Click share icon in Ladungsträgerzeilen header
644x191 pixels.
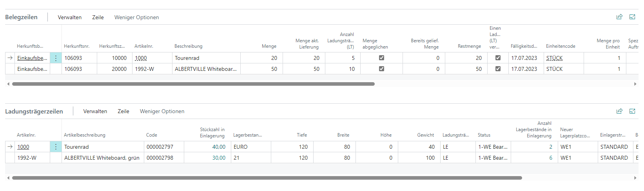pyautogui.click(x=619, y=111)
